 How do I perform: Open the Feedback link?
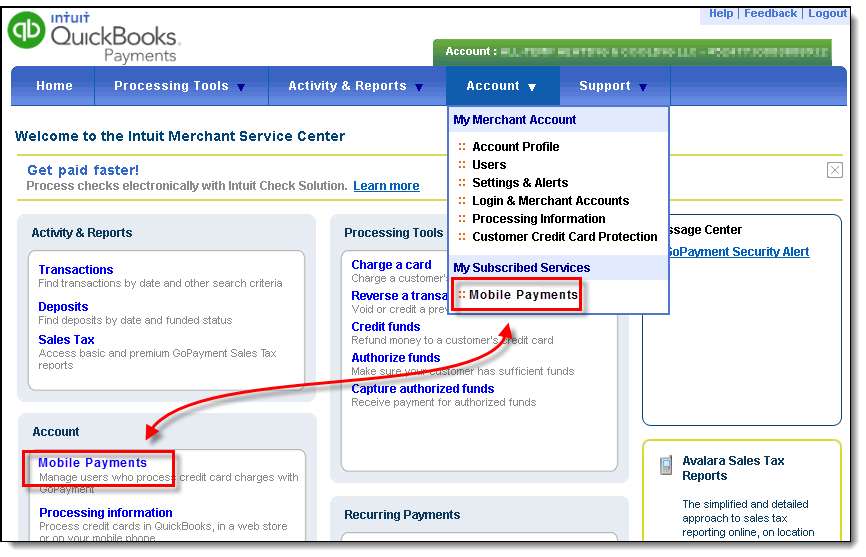click(x=770, y=13)
